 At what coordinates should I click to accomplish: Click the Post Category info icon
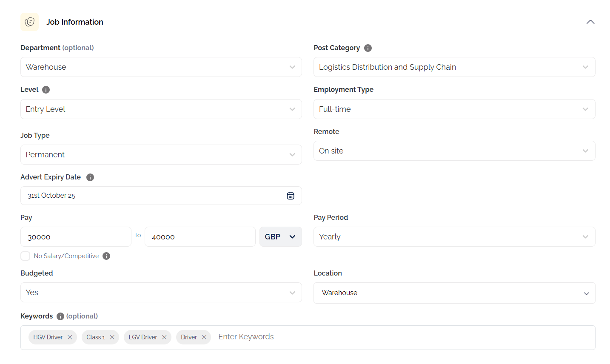(x=368, y=48)
